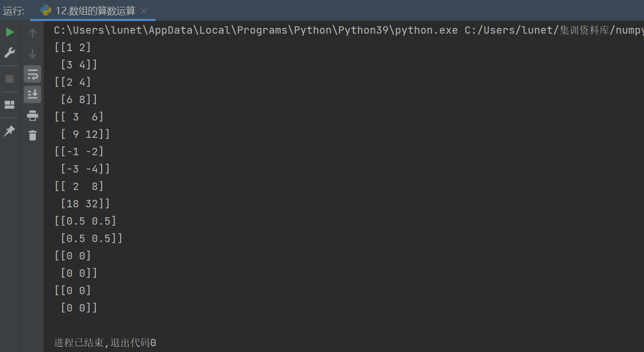Click output line [[-1 -2]

79,152
